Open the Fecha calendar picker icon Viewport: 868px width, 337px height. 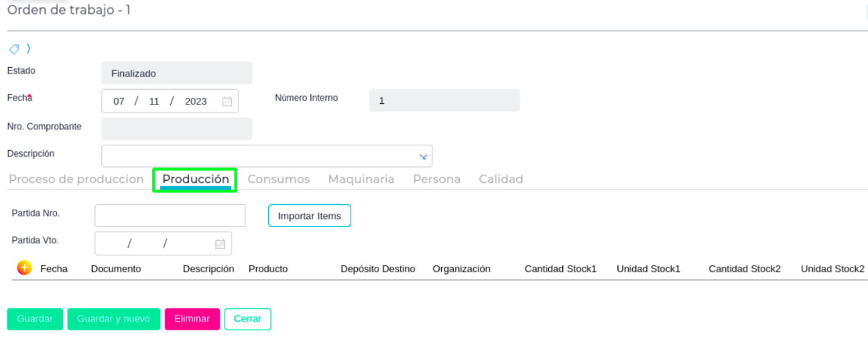227,102
